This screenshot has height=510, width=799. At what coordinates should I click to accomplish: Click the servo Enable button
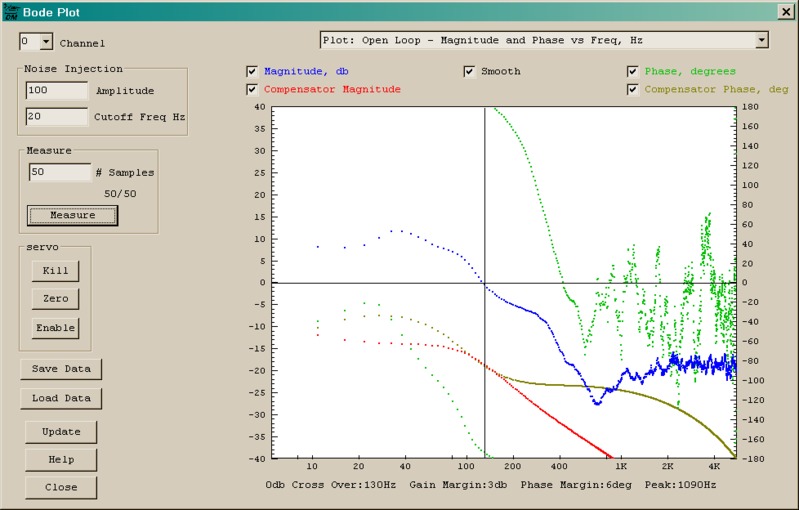click(55, 328)
